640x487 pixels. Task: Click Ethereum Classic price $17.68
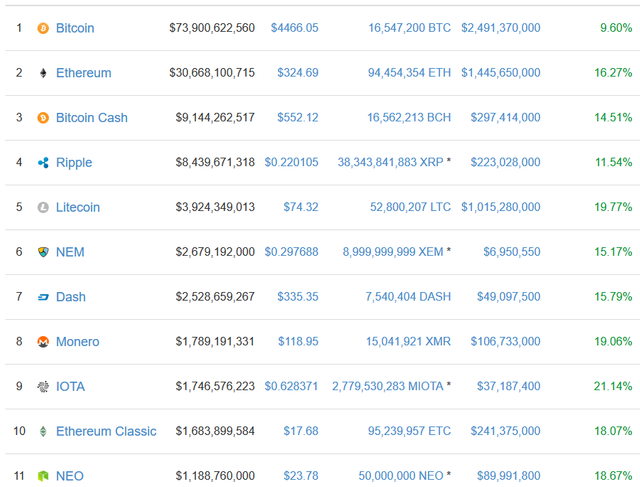[x=301, y=431]
